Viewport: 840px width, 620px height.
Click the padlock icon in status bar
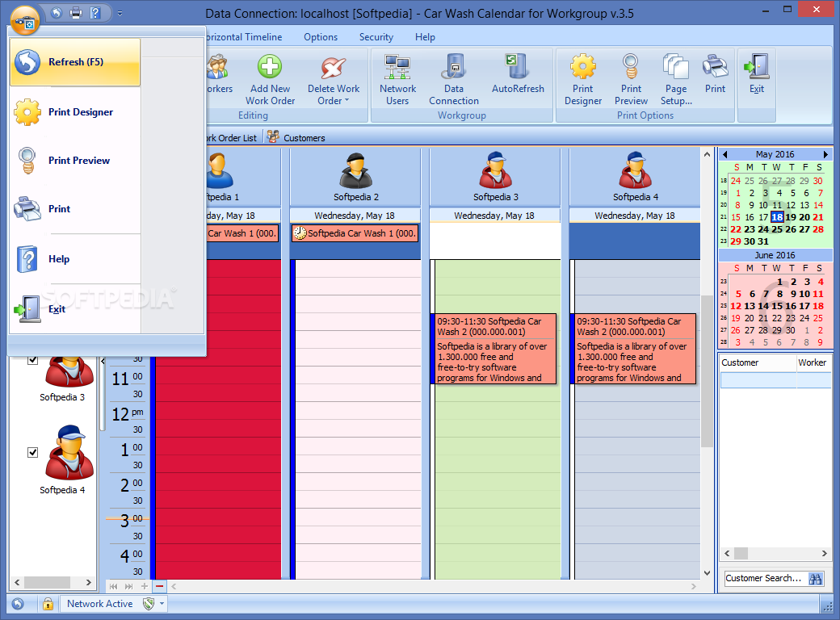click(48, 604)
